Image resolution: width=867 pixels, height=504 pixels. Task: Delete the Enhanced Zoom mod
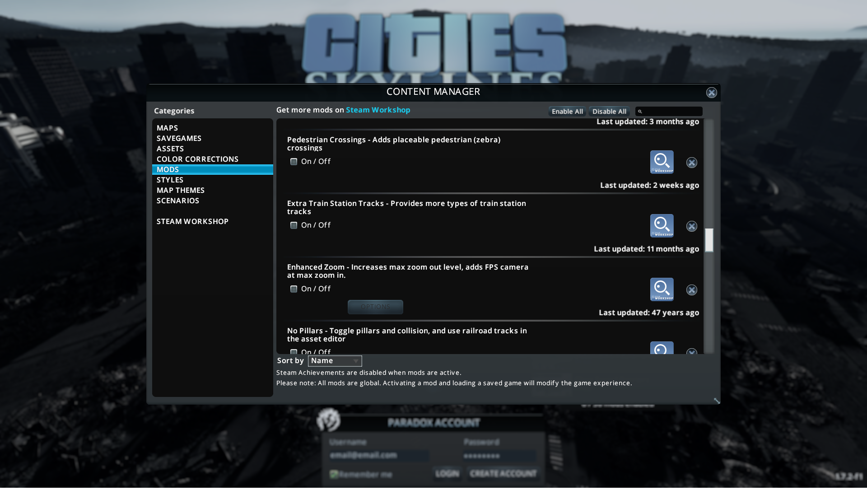(x=691, y=290)
